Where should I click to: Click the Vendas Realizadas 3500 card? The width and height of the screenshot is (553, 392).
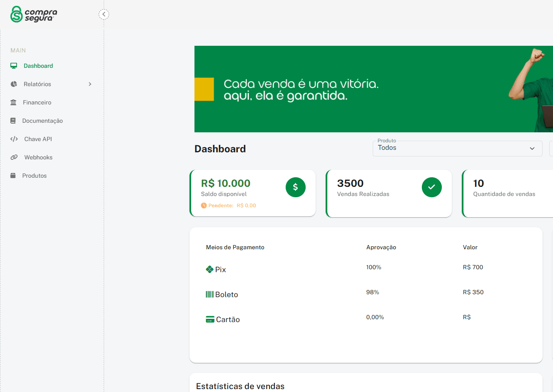click(389, 193)
